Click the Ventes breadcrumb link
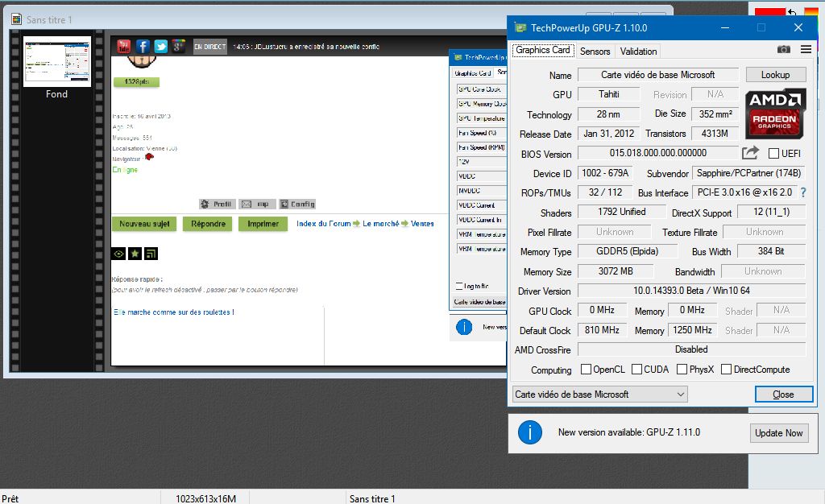Screen dimensions: 825x504 [x=422, y=223]
